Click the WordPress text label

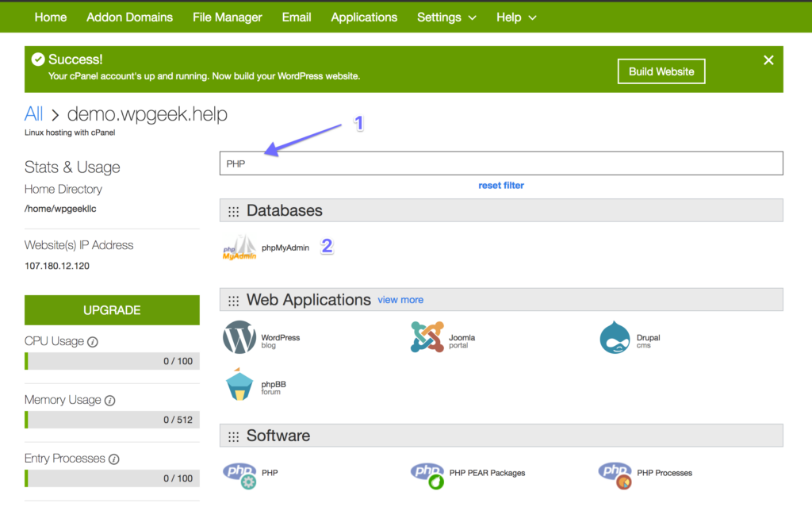280,337
